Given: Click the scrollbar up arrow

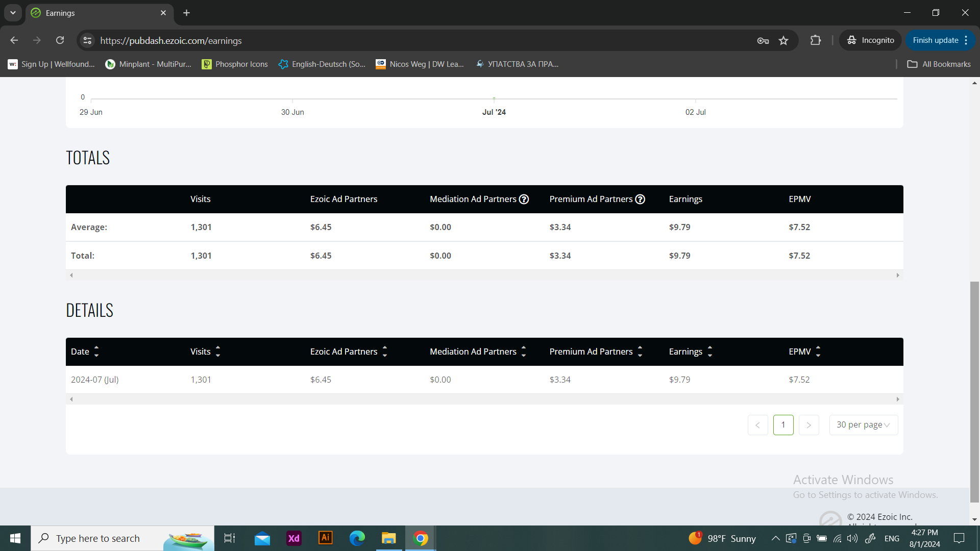Looking at the screenshot, I should [974, 83].
